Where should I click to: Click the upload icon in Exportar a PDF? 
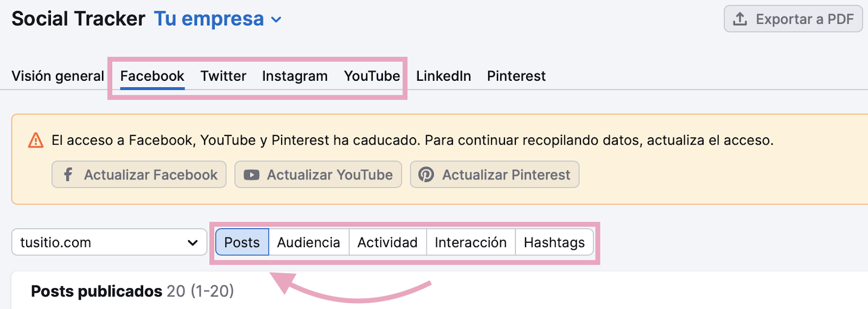click(740, 19)
